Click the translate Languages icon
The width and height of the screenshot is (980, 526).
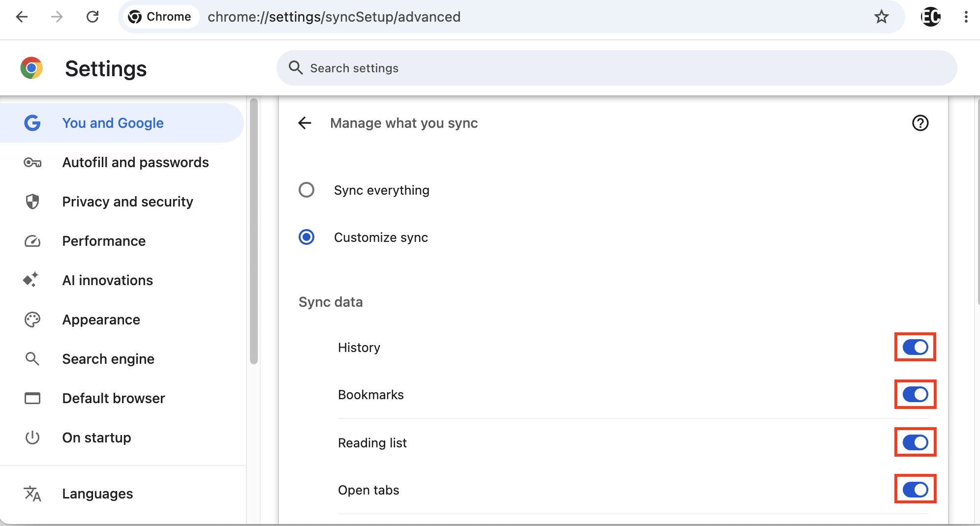pos(32,494)
